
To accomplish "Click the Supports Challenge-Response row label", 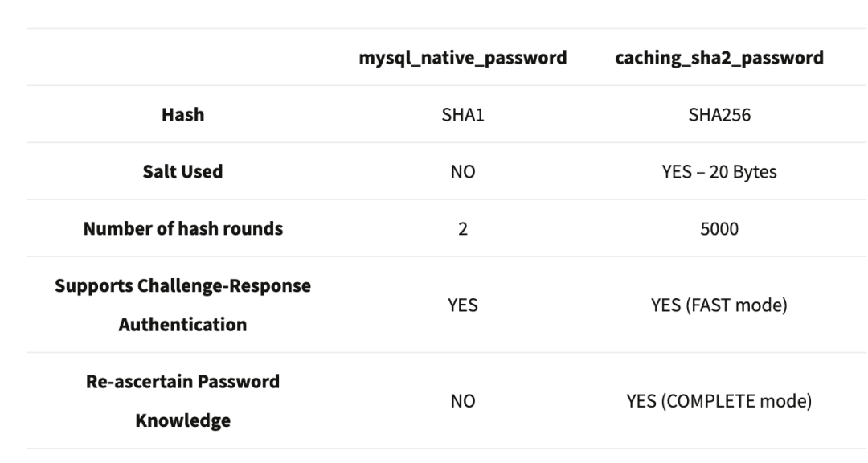I will point(183,286).
